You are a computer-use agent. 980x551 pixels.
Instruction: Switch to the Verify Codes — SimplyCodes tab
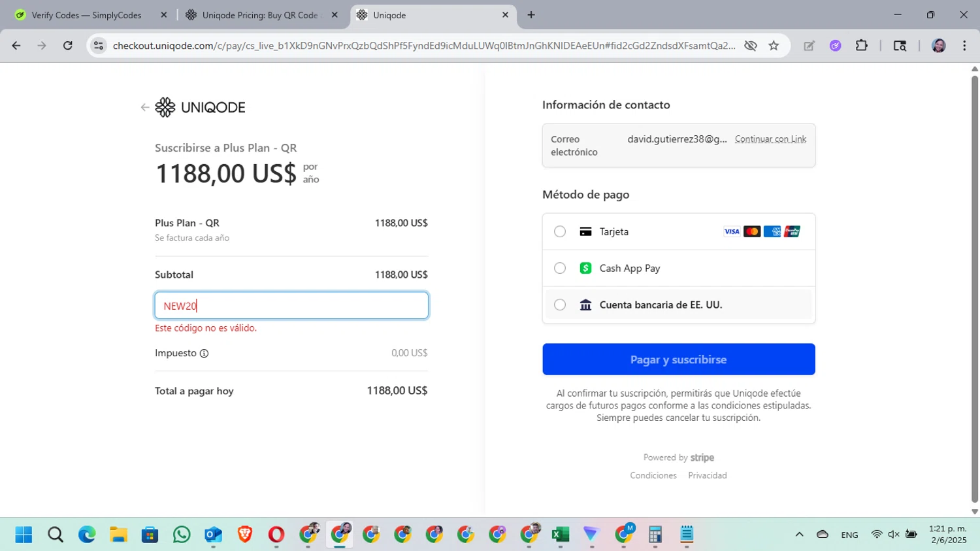click(87, 15)
